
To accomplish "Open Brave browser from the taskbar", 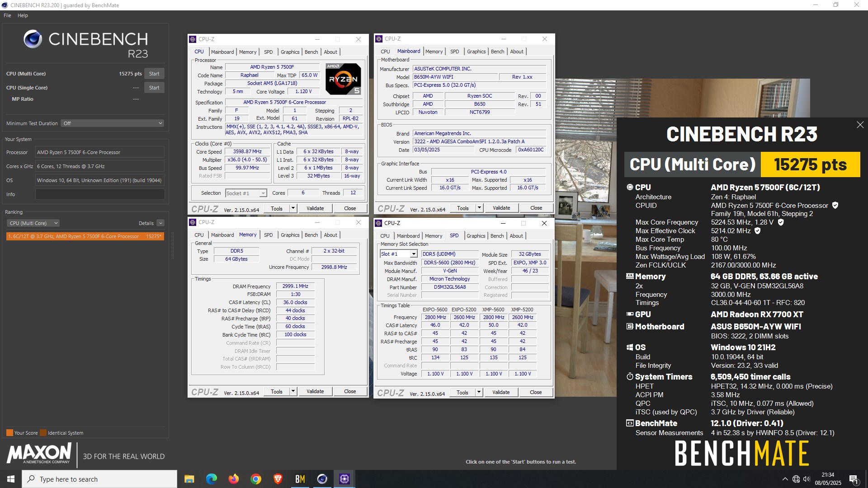I will pos(278,479).
